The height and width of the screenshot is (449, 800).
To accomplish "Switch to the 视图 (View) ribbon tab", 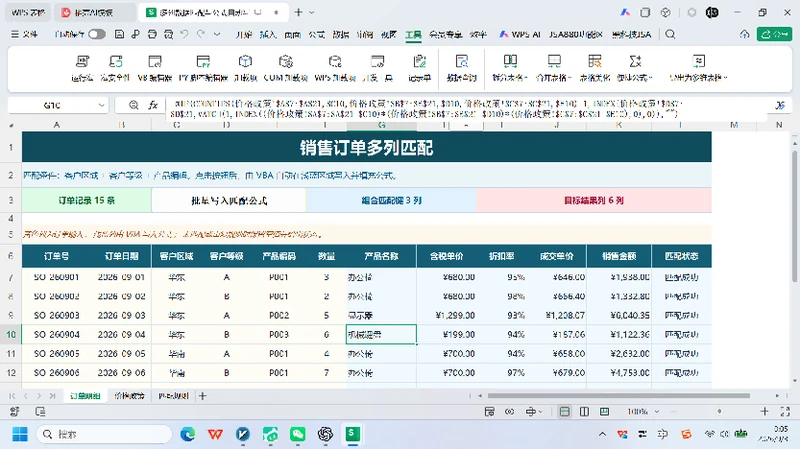I will pyautogui.click(x=389, y=34).
